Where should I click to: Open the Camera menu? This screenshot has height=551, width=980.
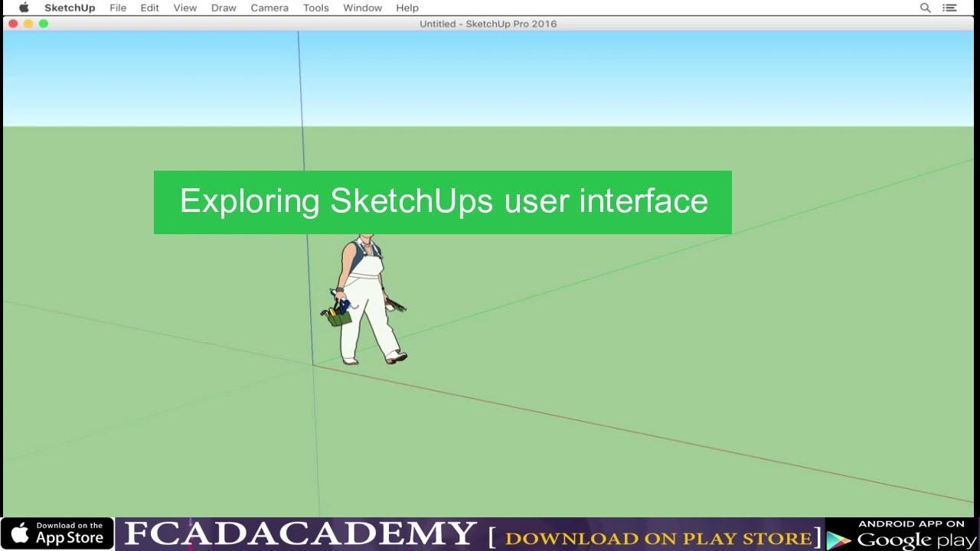(x=269, y=8)
